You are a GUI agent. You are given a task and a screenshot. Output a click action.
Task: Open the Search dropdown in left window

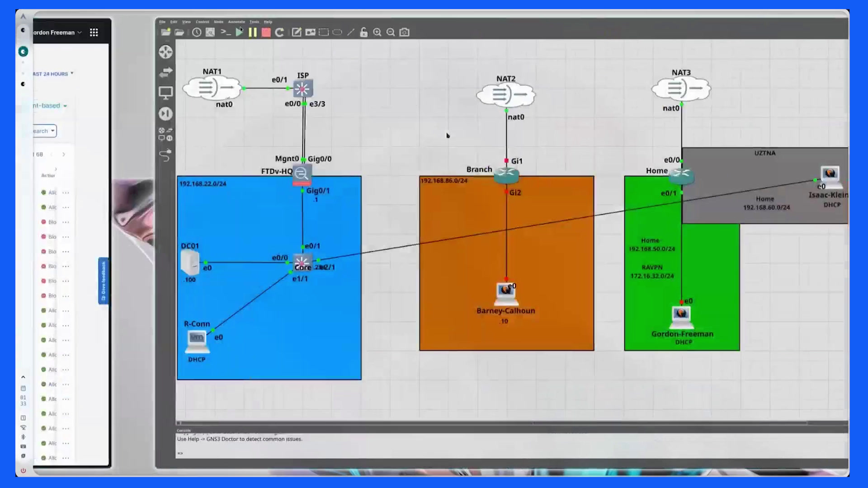(x=44, y=131)
